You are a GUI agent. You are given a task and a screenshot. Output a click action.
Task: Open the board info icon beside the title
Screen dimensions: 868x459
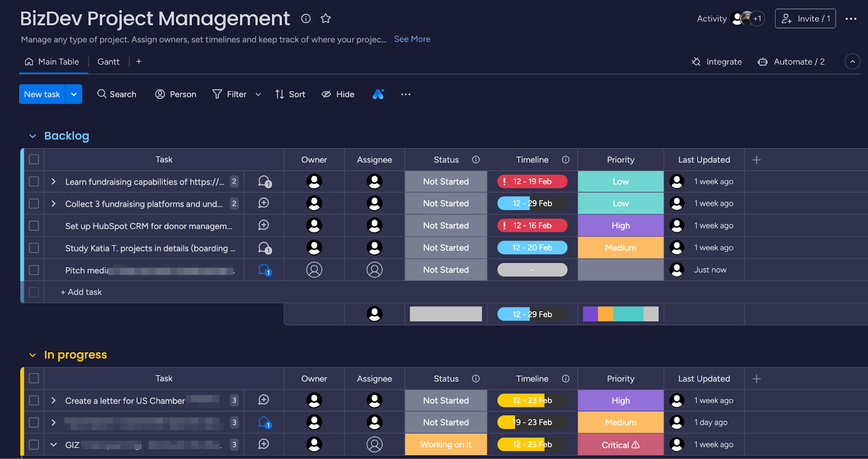[x=306, y=18]
